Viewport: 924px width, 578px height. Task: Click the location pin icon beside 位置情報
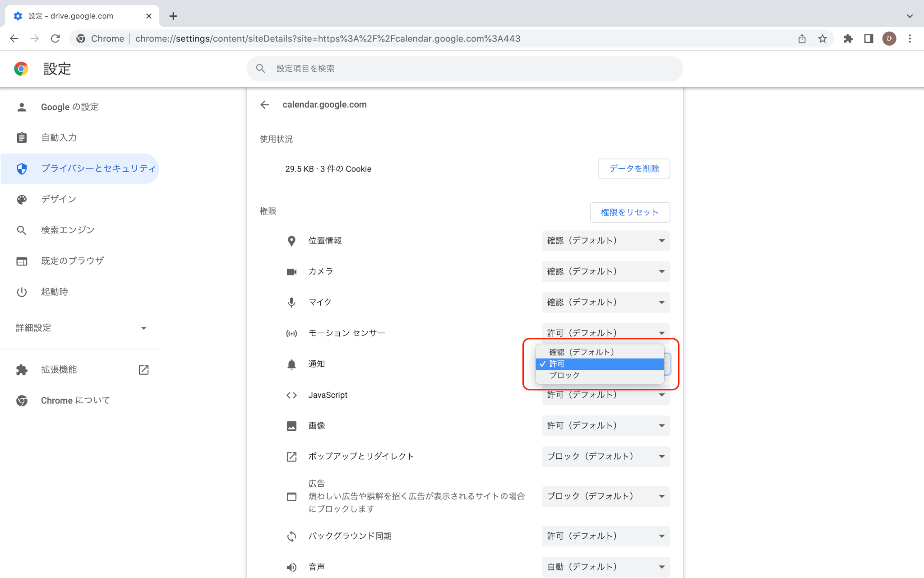tap(291, 241)
